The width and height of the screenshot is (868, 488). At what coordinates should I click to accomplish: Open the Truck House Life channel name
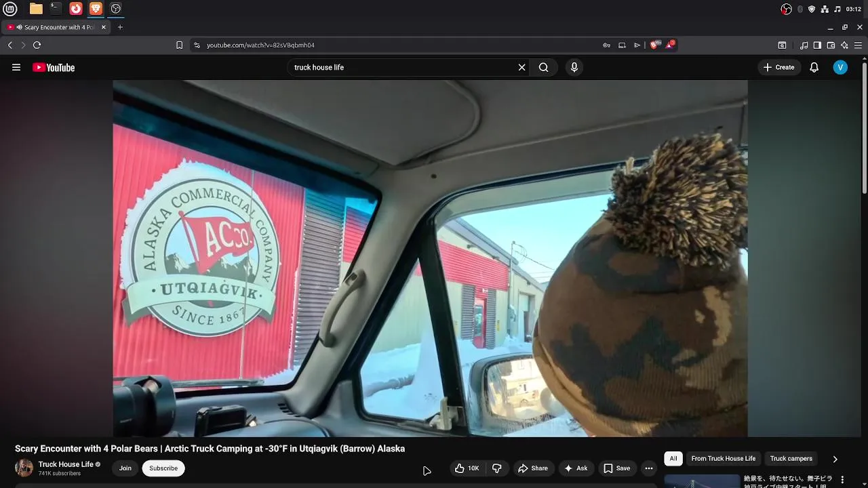coord(66,464)
